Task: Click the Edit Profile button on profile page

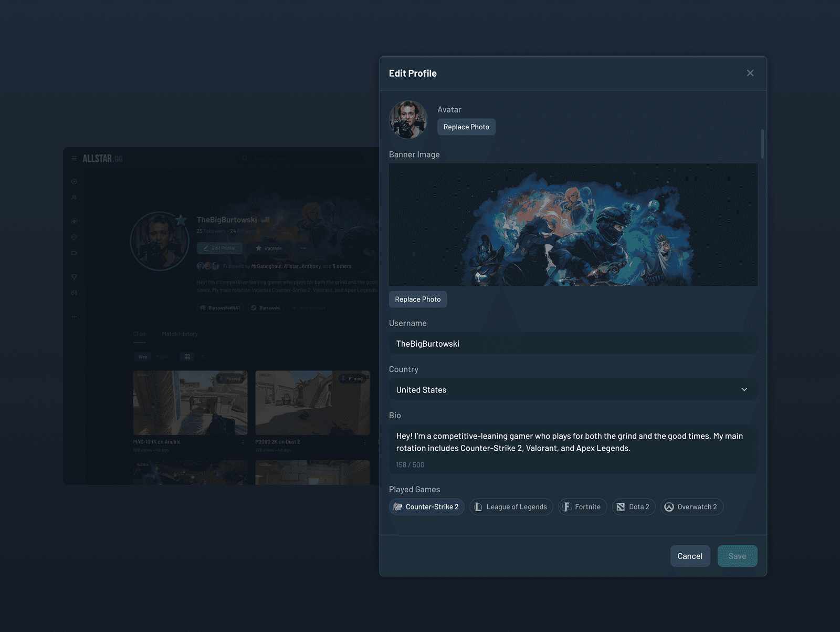Action: click(x=219, y=248)
